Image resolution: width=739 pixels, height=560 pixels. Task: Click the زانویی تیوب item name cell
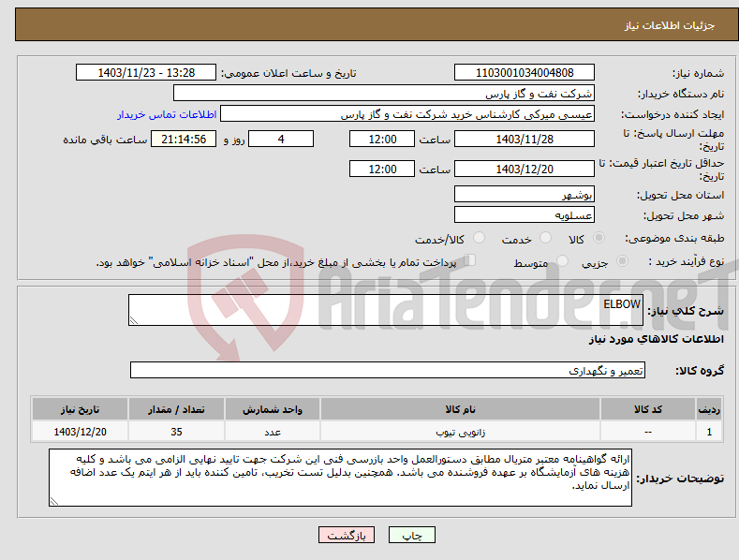coord(460,432)
